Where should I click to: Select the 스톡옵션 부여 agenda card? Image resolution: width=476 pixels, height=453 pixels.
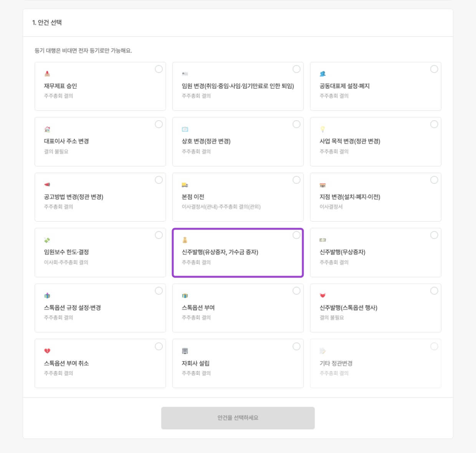238,308
